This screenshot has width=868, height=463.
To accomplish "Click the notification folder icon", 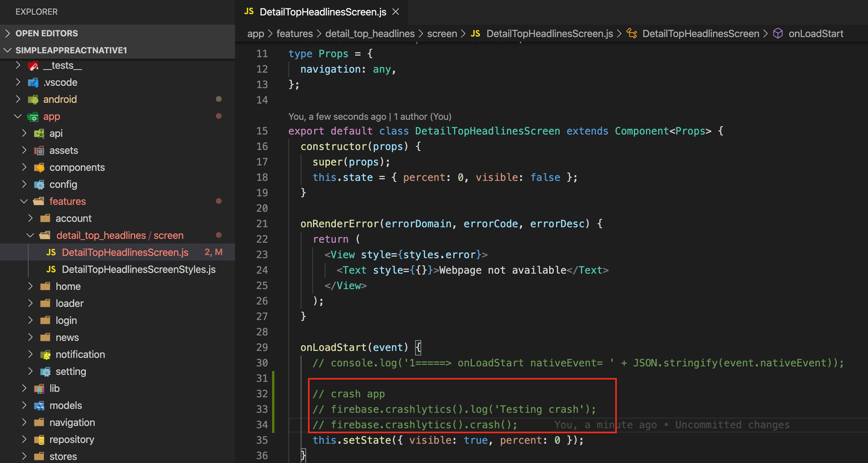I will click(46, 355).
